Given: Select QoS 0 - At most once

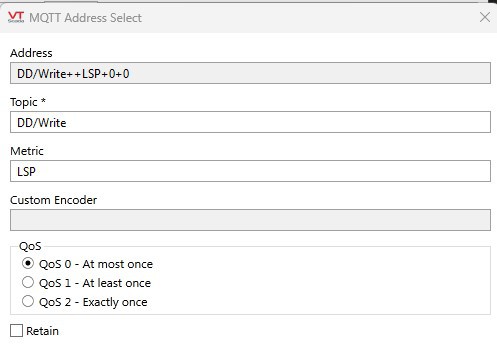Looking at the screenshot, I should [28, 263].
